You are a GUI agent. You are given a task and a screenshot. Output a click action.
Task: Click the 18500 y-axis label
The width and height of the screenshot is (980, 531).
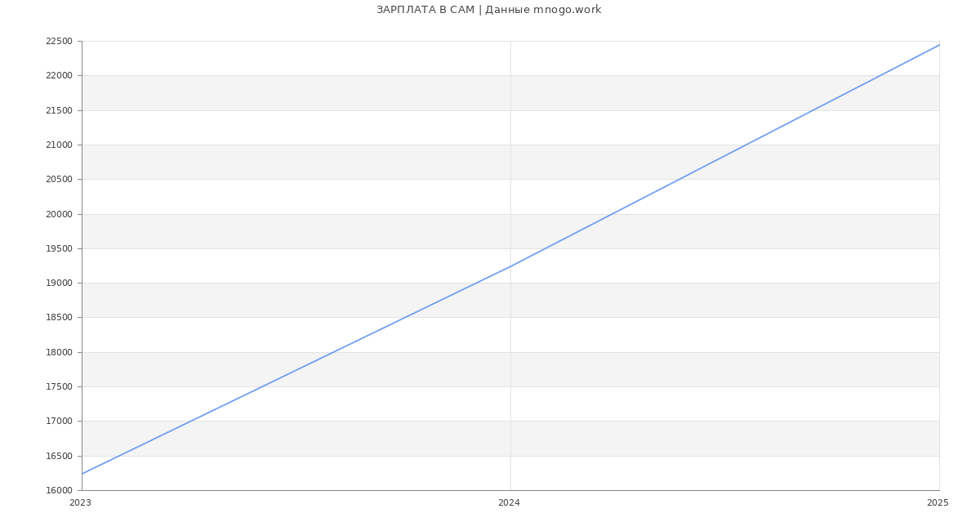point(59,318)
